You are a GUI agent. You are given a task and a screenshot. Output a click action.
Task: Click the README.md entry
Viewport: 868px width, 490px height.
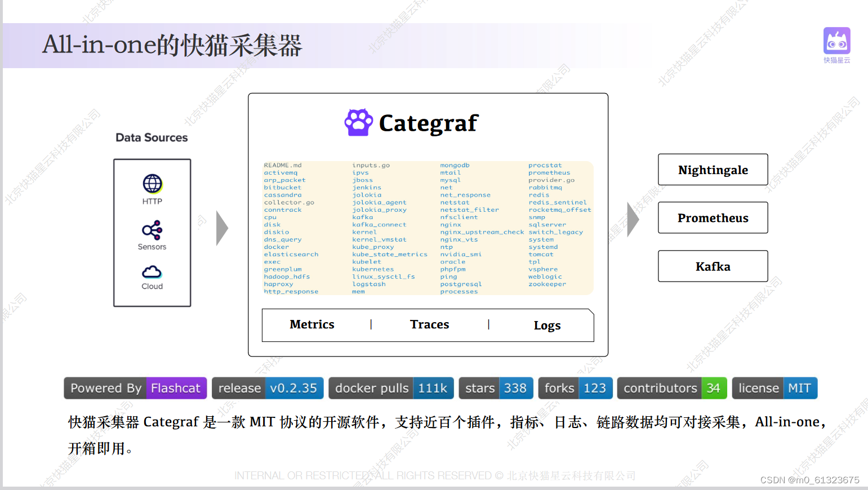(283, 165)
